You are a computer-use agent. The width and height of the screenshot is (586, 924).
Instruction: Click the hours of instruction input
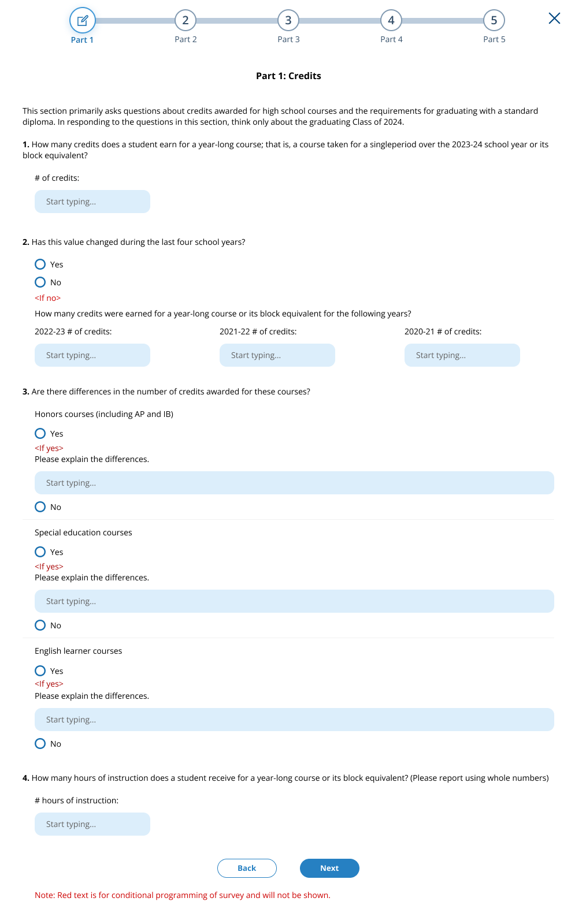(x=92, y=824)
